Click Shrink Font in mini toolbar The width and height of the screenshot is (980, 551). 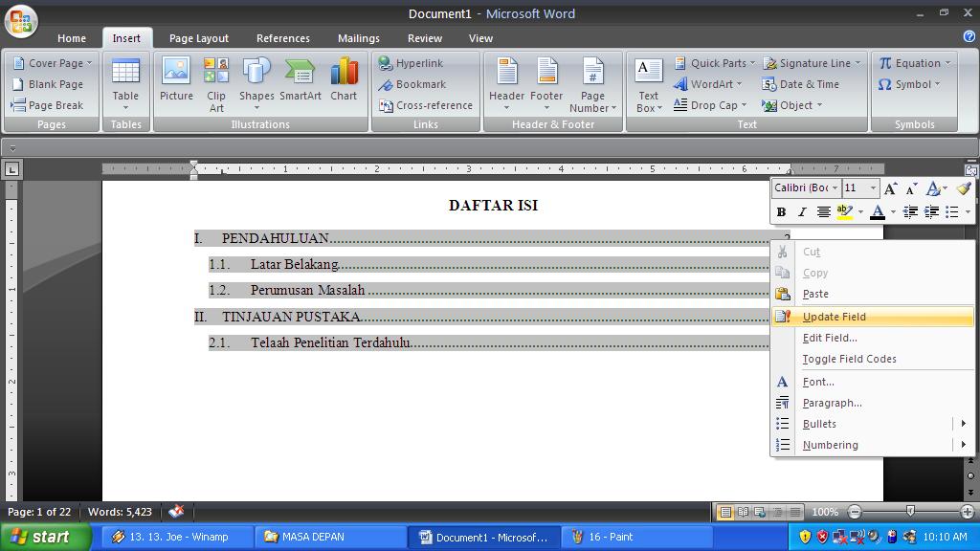[911, 188]
